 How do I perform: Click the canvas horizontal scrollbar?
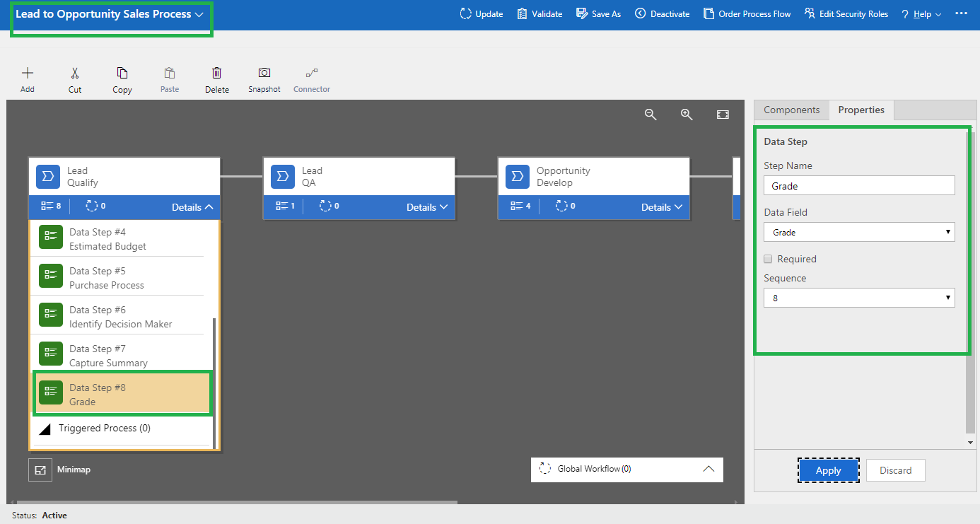(237, 503)
